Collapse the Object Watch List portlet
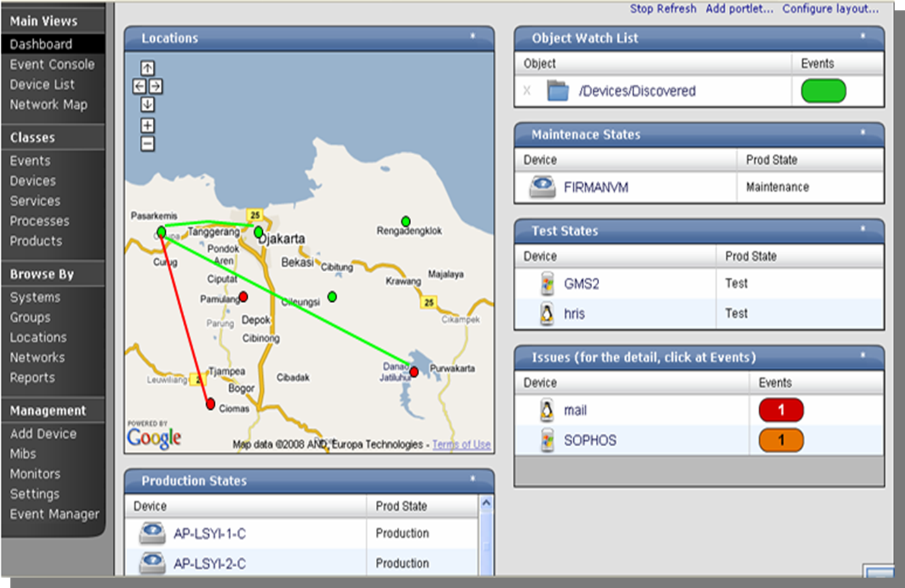Viewport: 905px width, 588px height. click(863, 36)
